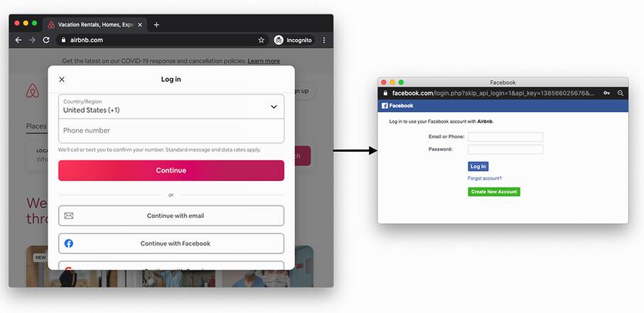644x313 pixels.
Task: Click the green Create New Account button
Action: pos(494,192)
